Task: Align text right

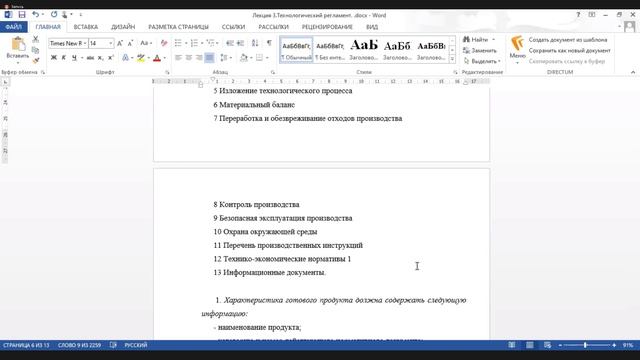Action: [199, 58]
